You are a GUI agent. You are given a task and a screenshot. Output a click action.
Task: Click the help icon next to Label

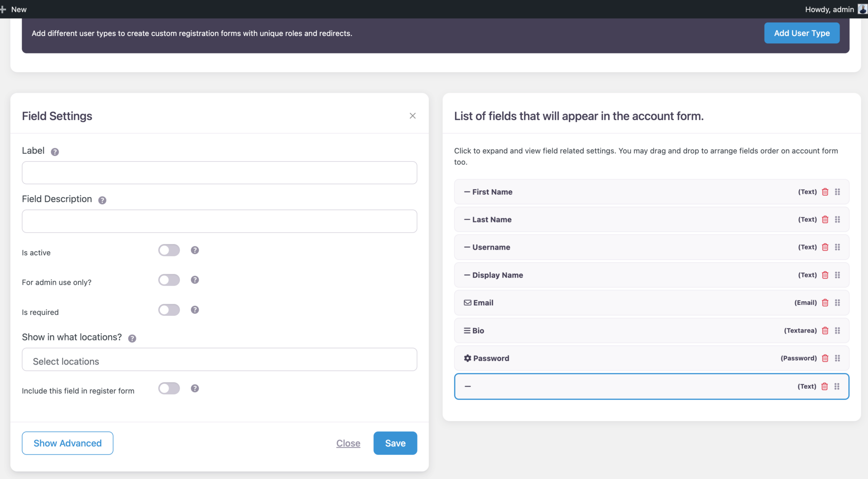[x=55, y=152]
